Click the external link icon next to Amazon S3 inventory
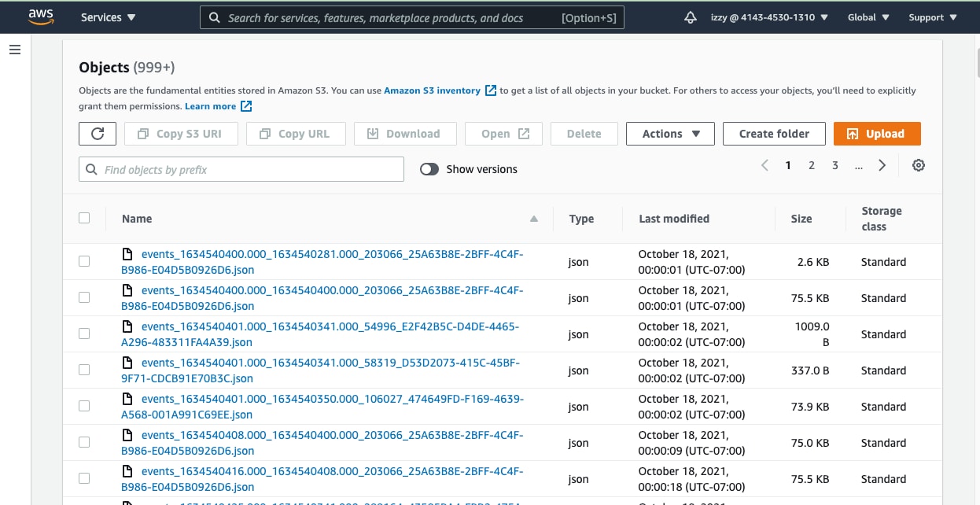 pos(491,90)
